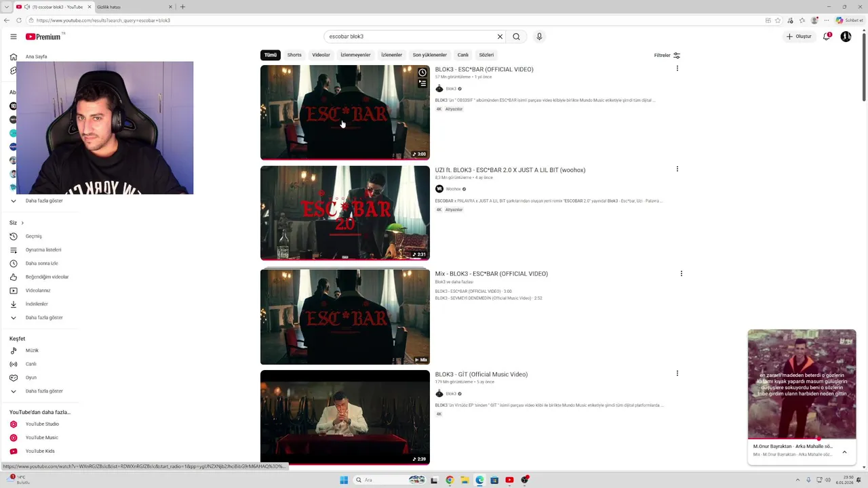Open YouTube Kids sidebar link
The height and width of the screenshot is (488, 868).
[40, 451]
